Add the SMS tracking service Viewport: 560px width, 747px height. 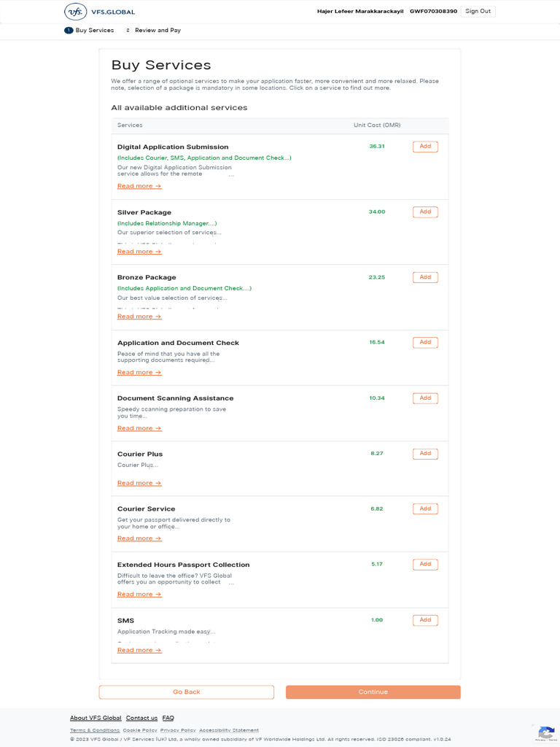click(x=425, y=620)
